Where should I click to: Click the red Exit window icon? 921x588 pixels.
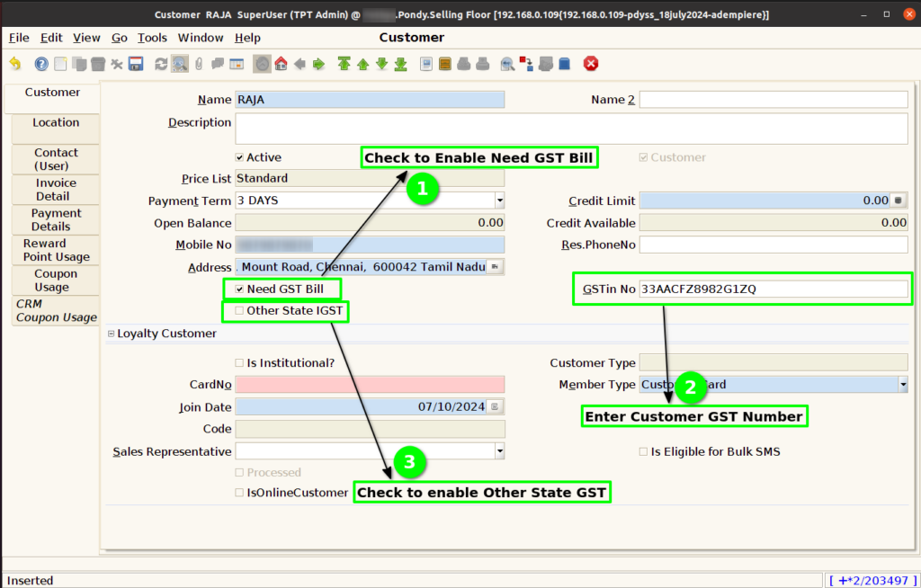pos(591,64)
